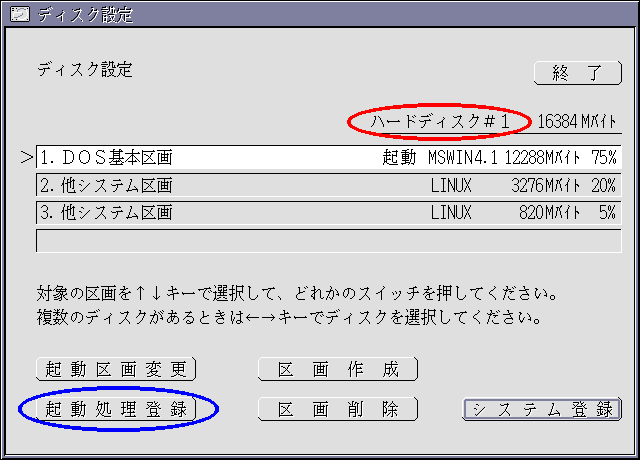Screen dimensions: 640x460
Task: Click the window icon in the title bar
Action: (16, 14)
